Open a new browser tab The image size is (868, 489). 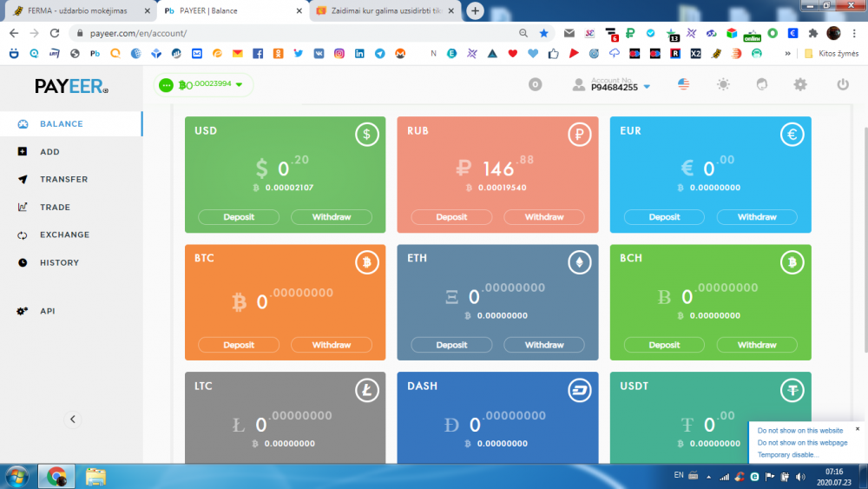475,10
